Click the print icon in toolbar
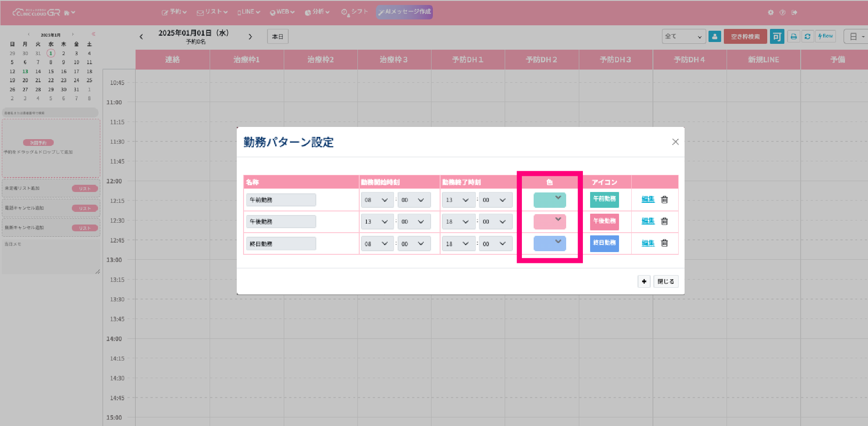The width and height of the screenshot is (868, 426). (x=793, y=37)
